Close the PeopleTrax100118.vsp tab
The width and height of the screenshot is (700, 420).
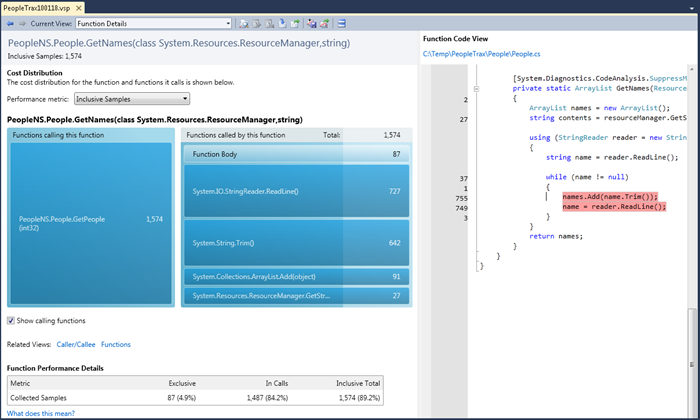point(79,8)
